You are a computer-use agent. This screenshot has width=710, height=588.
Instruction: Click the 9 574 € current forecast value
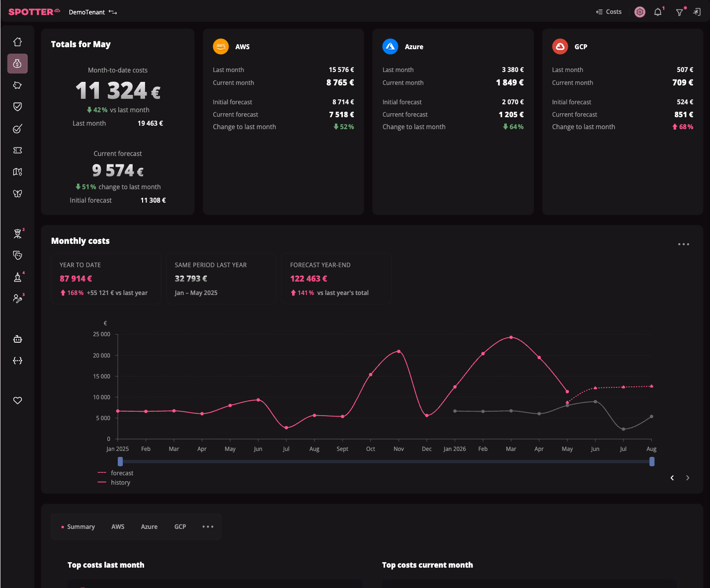[x=118, y=170]
